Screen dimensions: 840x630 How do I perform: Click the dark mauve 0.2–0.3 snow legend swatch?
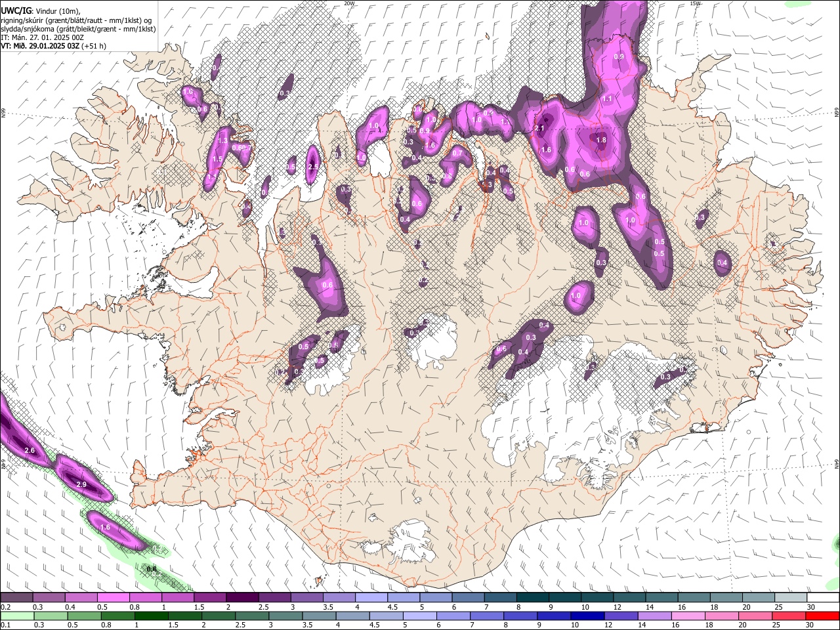17,598
